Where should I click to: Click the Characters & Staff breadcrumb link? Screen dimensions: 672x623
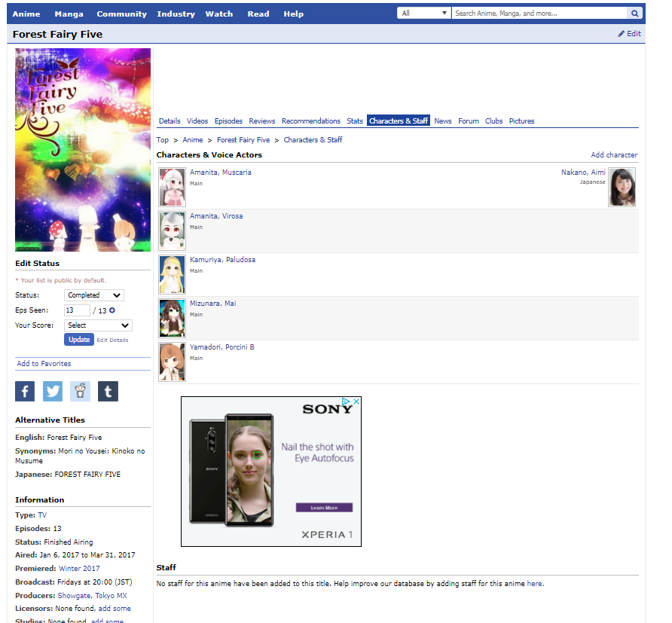(x=313, y=139)
